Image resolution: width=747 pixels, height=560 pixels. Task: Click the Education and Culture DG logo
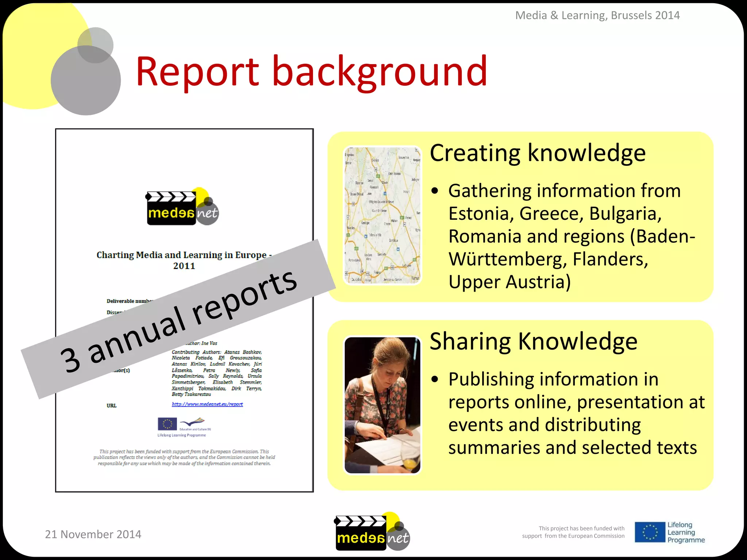tap(196, 425)
